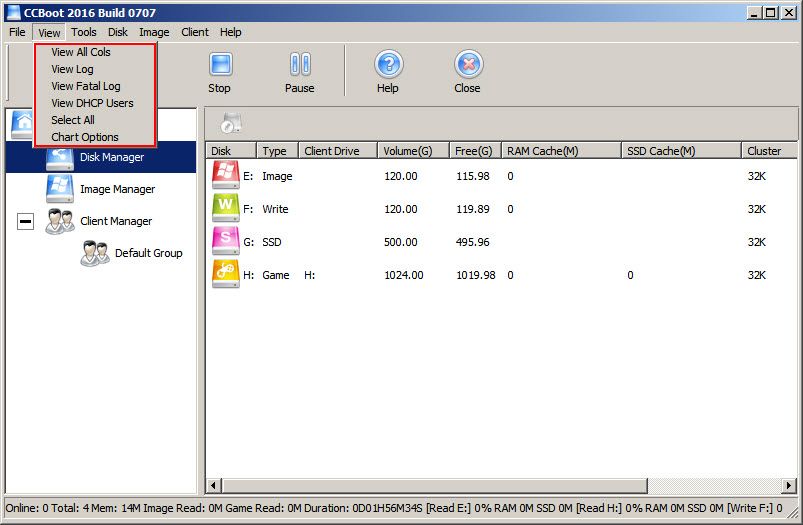Sort by Free(G) column header

click(475, 151)
